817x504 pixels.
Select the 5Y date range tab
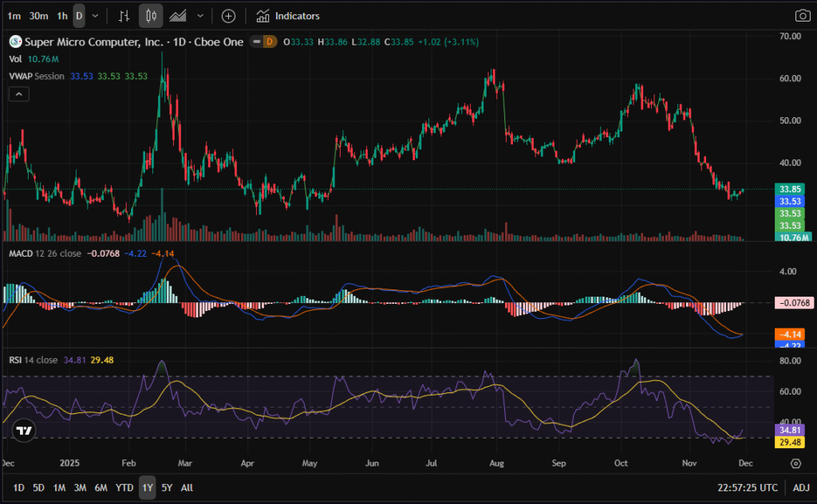(x=167, y=487)
